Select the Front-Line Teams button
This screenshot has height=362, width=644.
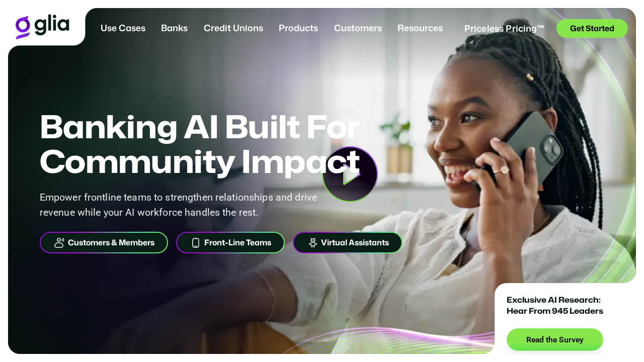[230, 243]
